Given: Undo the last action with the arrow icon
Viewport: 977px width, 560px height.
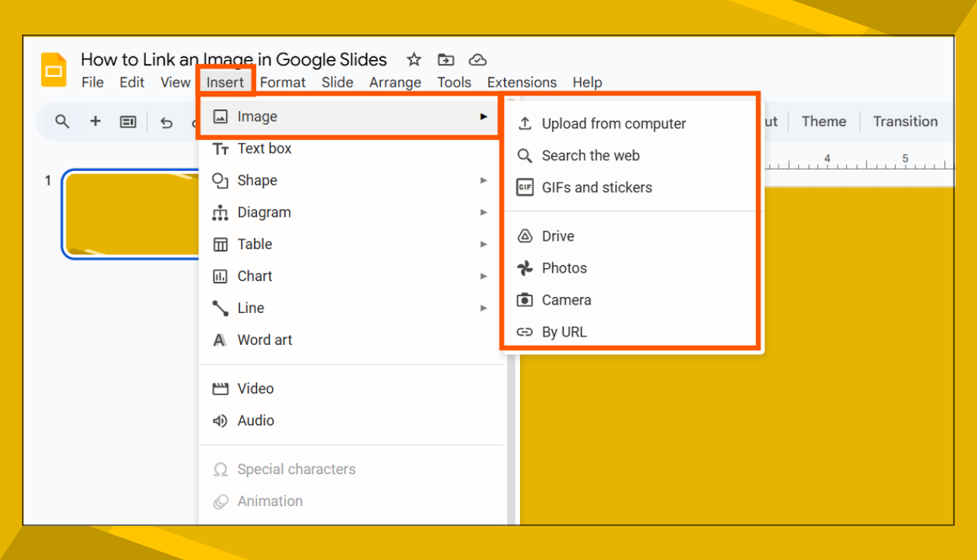Looking at the screenshot, I should [x=167, y=121].
